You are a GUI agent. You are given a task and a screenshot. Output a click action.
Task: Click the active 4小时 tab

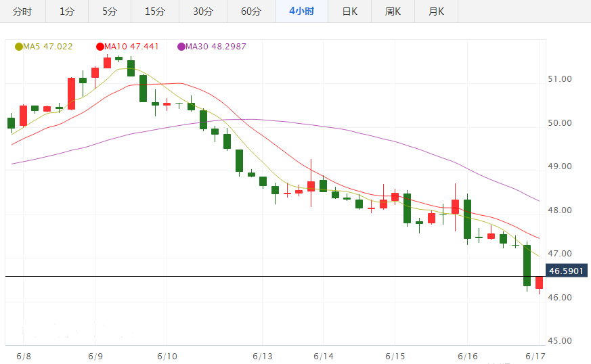pos(301,12)
